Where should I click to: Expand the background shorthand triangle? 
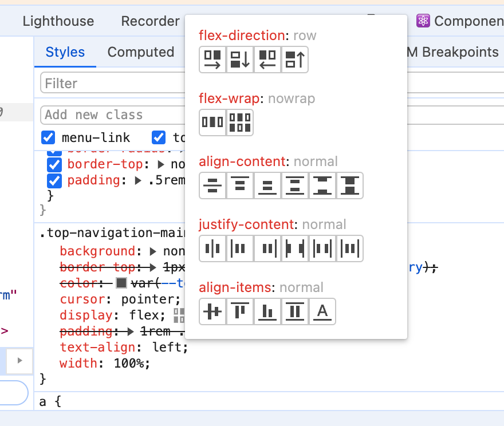click(153, 251)
